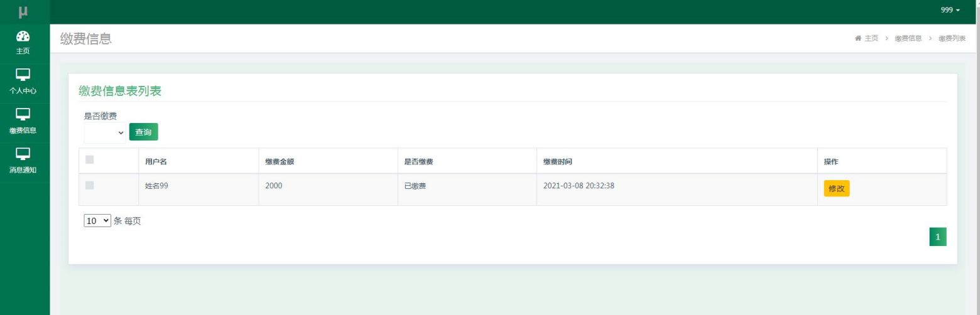Open the 主页 dashboard icon in sidebar
Image resolution: width=980 pixels, height=315 pixels.
click(x=23, y=36)
